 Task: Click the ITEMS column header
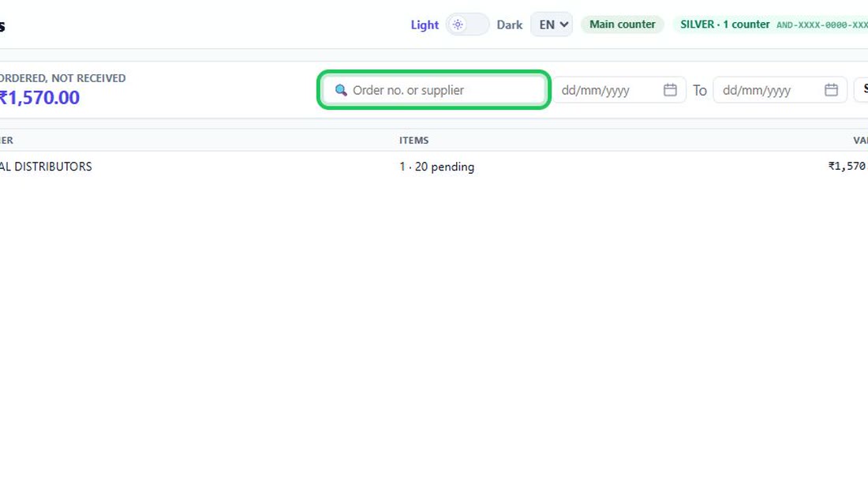(414, 140)
